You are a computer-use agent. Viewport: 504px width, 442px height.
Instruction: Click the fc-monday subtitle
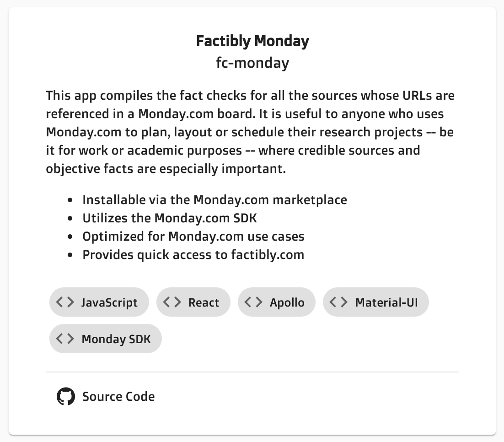pyautogui.click(x=252, y=63)
